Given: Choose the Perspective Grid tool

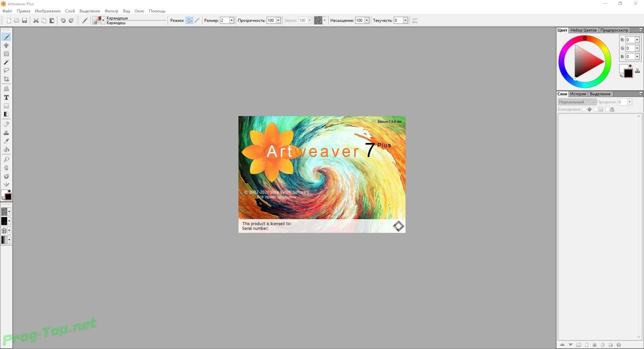Looking at the screenshot, I should 6,89.
